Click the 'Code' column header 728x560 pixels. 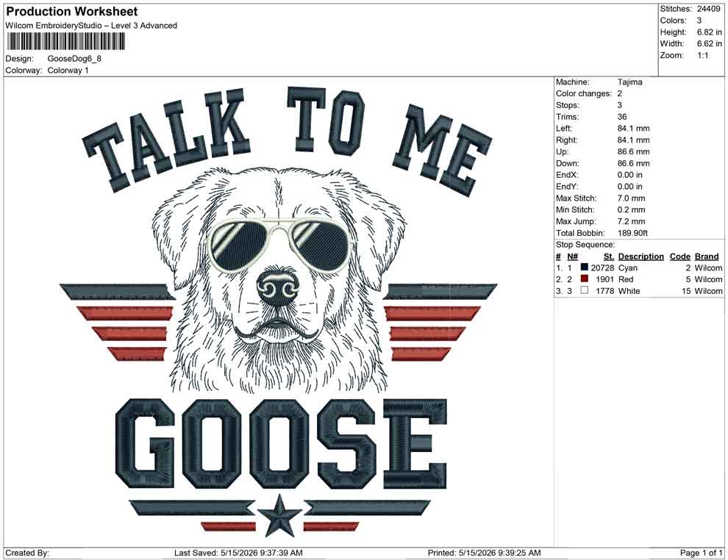click(679, 256)
